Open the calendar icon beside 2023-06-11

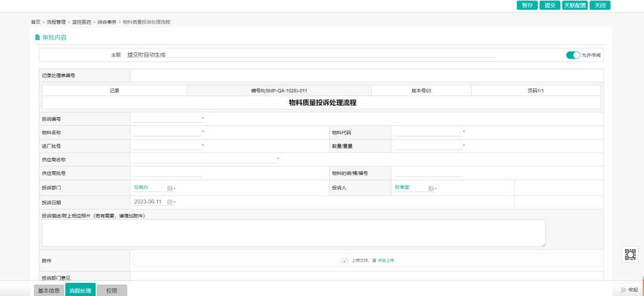(169, 202)
